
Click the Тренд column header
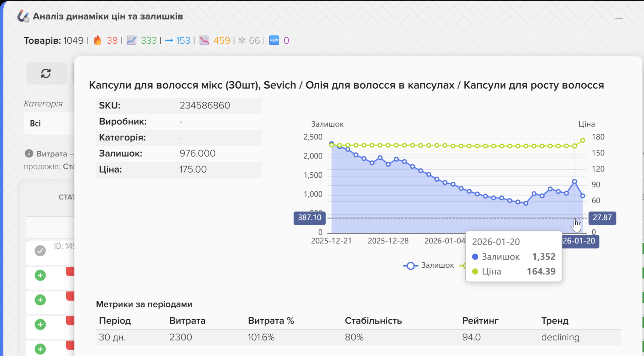point(555,321)
